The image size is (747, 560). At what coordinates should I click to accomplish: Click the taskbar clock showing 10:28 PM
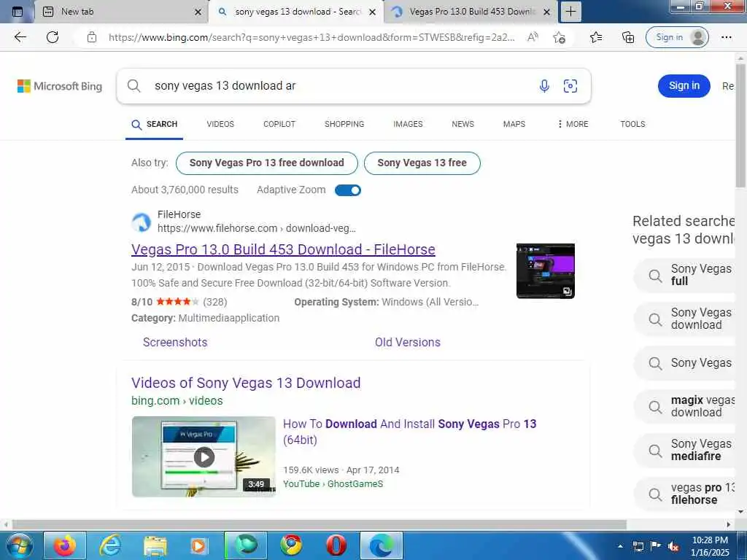[x=710, y=546]
